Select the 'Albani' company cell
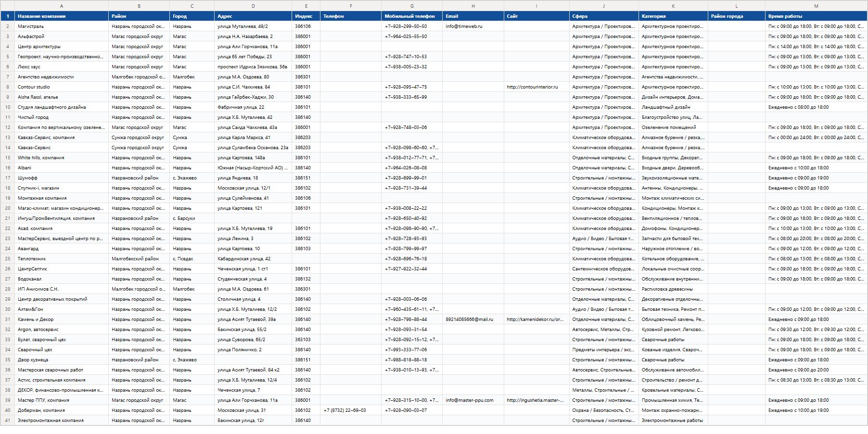The image size is (868, 434). point(62,167)
